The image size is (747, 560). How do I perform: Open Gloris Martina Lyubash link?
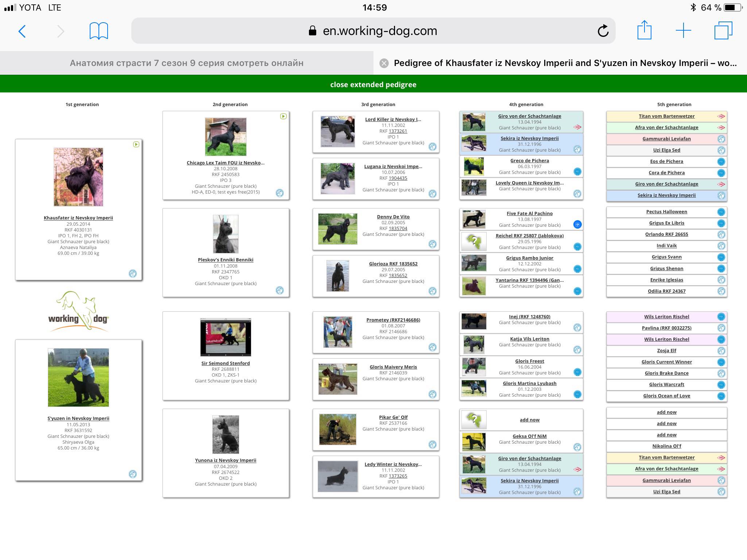pos(530,383)
